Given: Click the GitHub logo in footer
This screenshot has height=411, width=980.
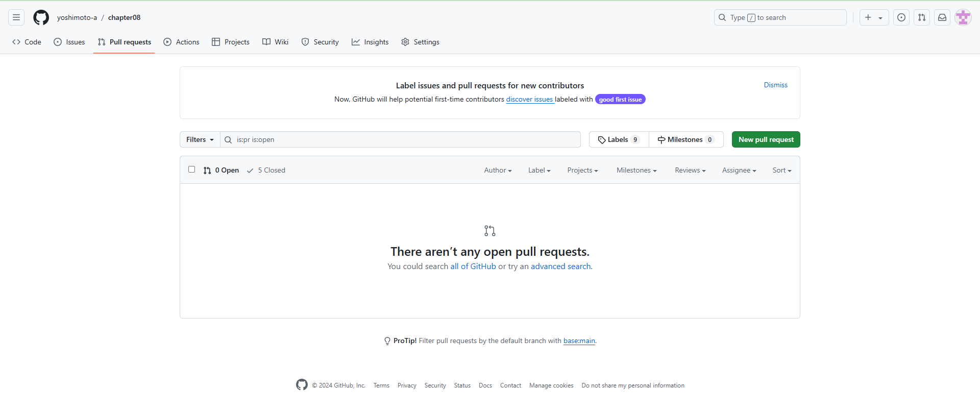Looking at the screenshot, I should tap(302, 385).
